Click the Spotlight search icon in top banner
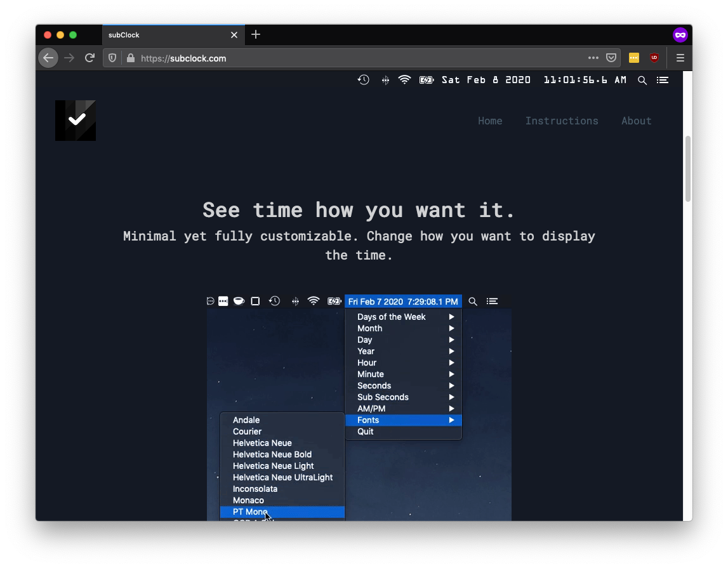The height and width of the screenshot is (568, 728). (x=642, y=80)
